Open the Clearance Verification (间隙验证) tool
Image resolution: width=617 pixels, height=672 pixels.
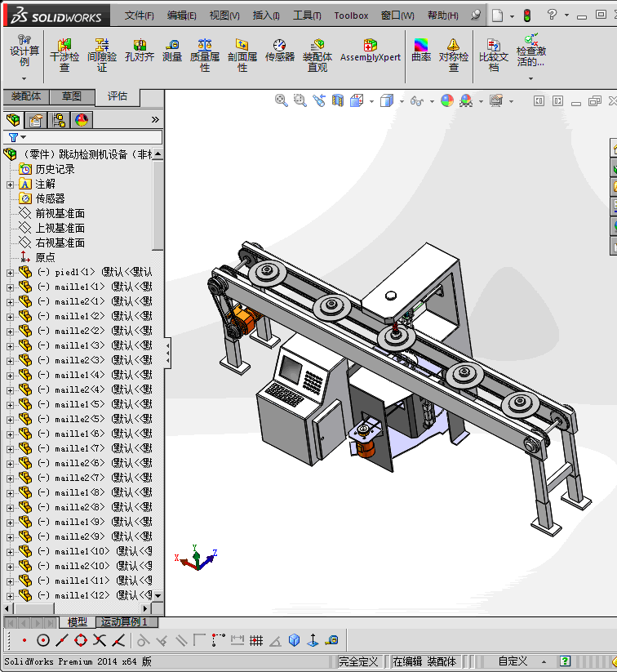pyautogui.click(x=102, y=56)
